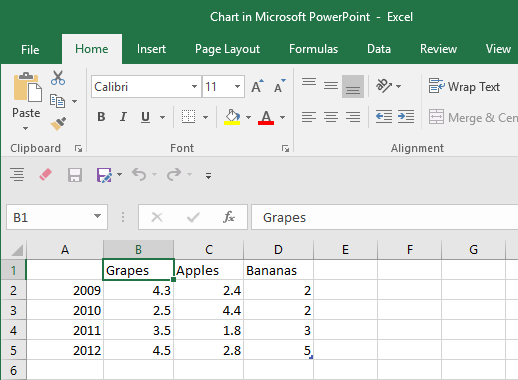Apply borders with the Borders icon
Image resolution: width=518 pixels, height=380 pixels.
pyautogui.click(x=188, y=117)
